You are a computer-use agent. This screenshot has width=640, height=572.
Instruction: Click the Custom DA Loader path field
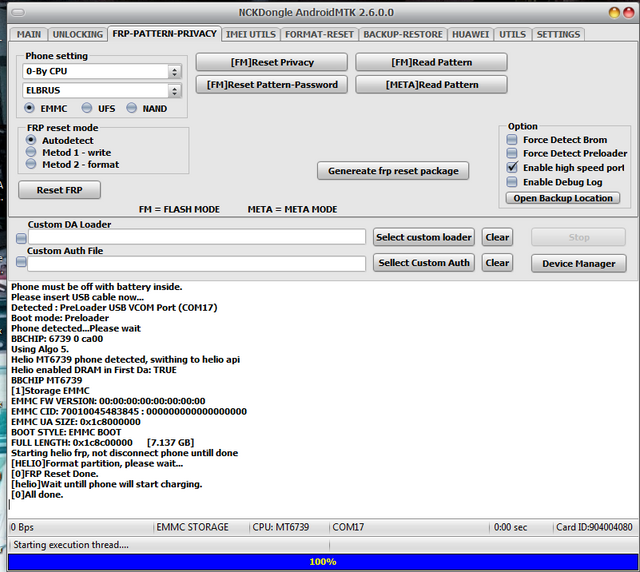click(x=197, y=237)
